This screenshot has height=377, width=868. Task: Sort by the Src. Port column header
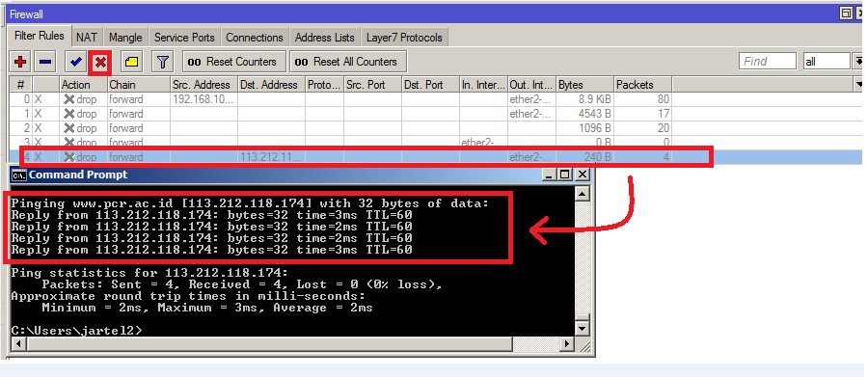(372, 85)
